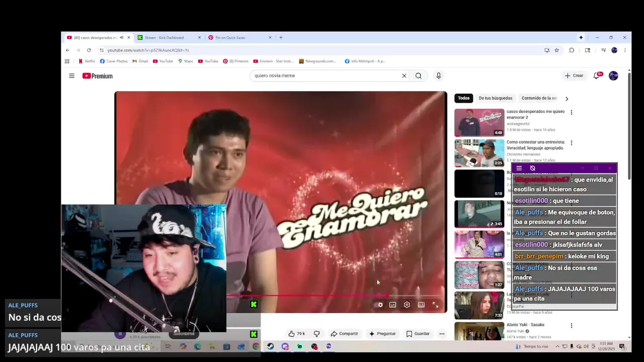The image size is (644, 362).
Task: Like the video with 79 k likes
Action: 297,334
